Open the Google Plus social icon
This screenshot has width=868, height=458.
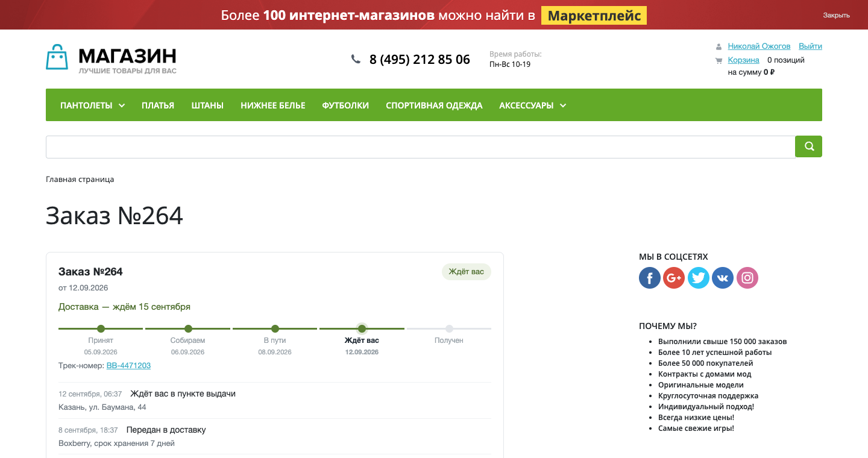(x=674, y=278)
